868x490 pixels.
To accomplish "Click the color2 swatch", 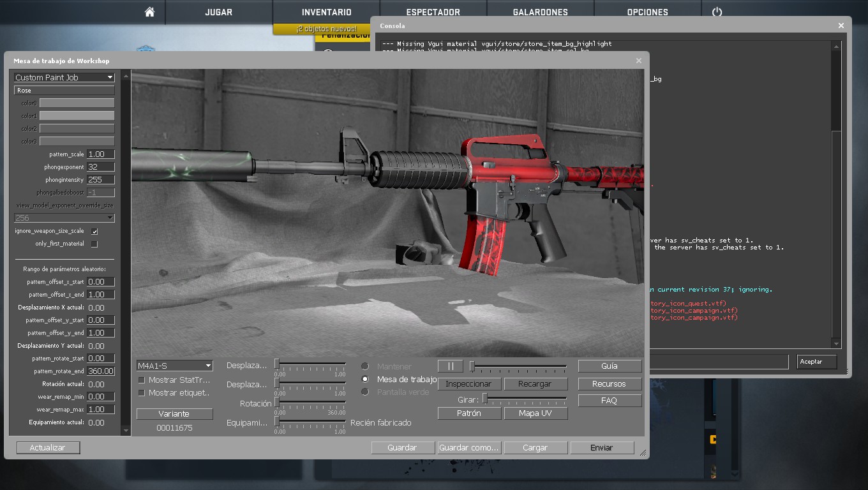I will [x=77, y=128].
